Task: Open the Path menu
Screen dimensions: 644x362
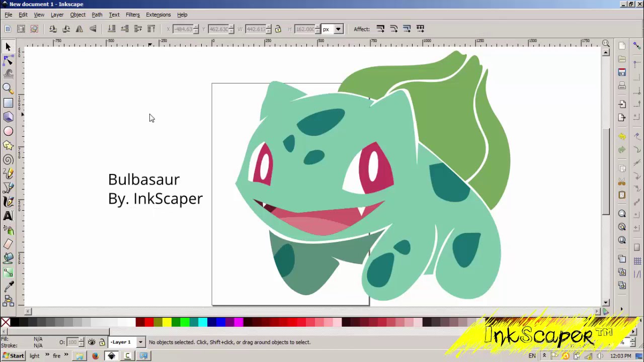Action: coord(97,15)
